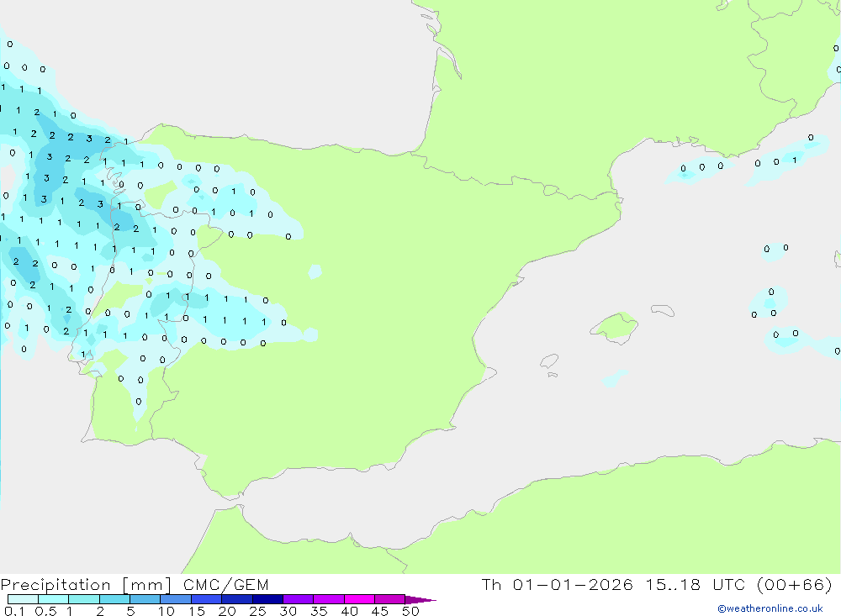
Task: Click the 30–35 mm purple swatch
Action: [299, 599]
